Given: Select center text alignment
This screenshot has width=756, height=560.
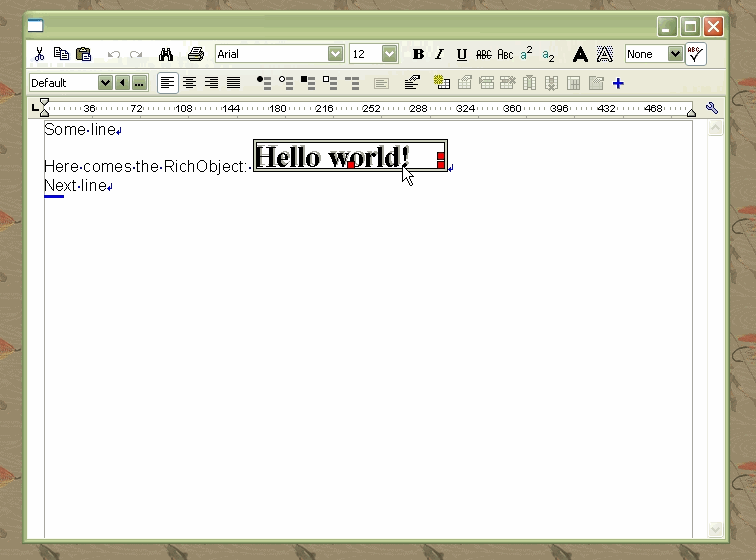Looking at the screenshot, I should 189,83.
